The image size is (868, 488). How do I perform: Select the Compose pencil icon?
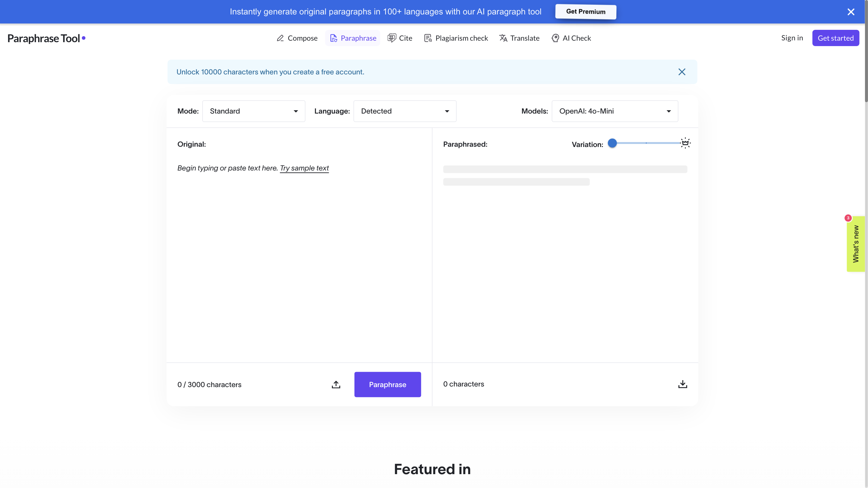point(280,38)
